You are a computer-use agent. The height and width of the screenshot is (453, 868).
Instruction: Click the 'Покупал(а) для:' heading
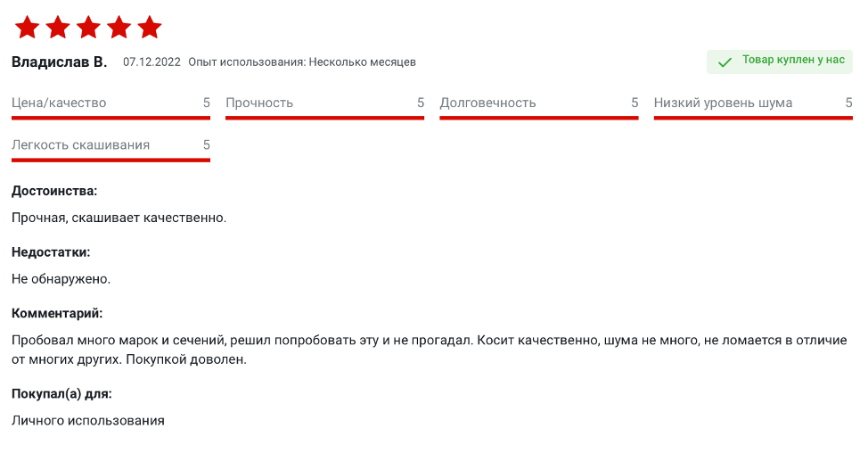tap(61, 393)
